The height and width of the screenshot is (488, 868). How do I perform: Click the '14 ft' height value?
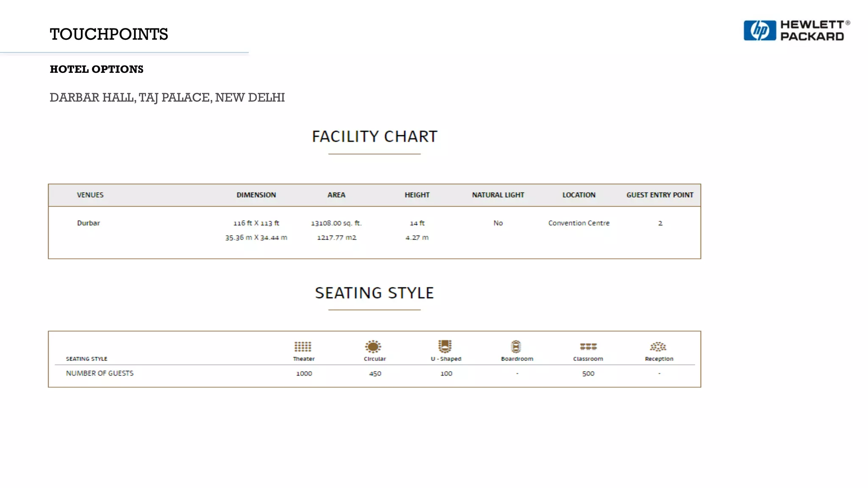click(x=417, y=223)
